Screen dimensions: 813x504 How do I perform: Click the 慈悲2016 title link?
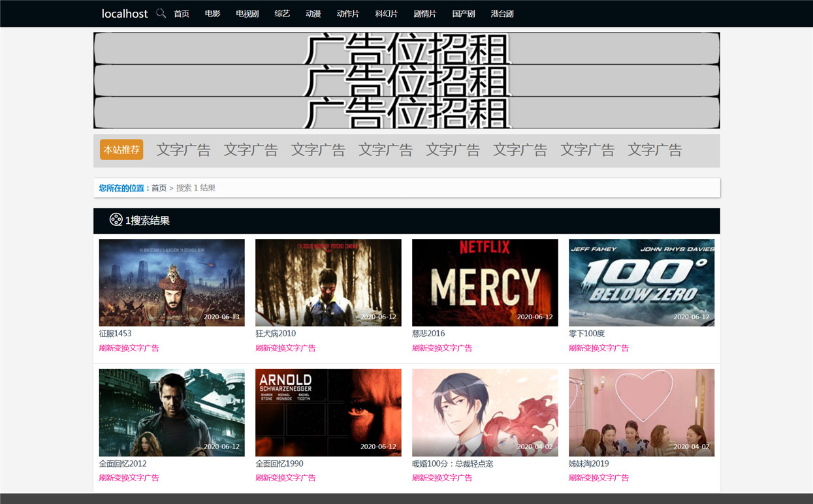point(428,334)
